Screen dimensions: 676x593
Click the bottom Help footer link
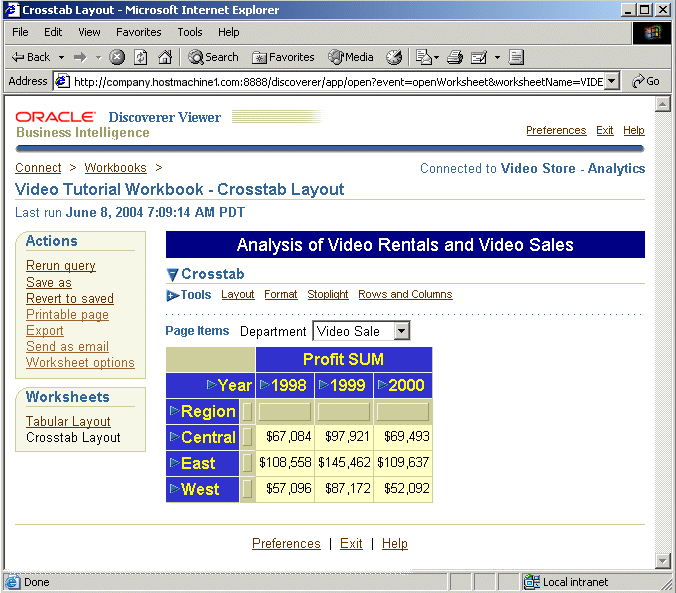(x=394, y=543)
